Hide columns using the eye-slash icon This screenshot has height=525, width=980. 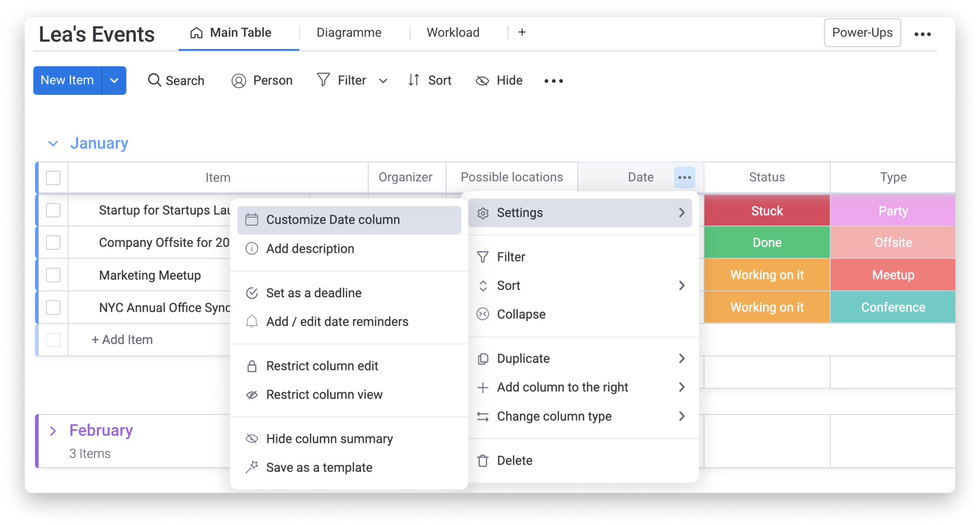tap(482, 81)
